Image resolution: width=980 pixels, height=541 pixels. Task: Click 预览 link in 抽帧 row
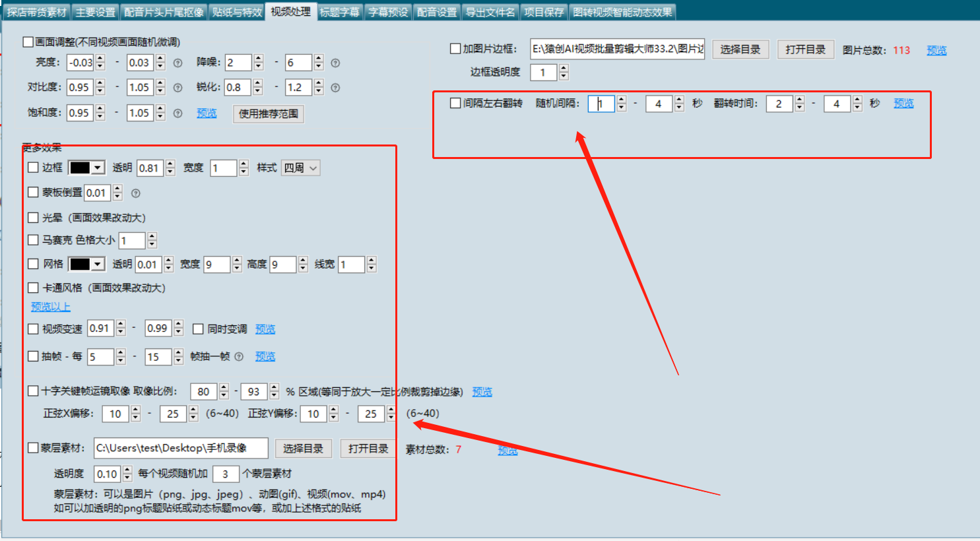(x=265, y=356)
